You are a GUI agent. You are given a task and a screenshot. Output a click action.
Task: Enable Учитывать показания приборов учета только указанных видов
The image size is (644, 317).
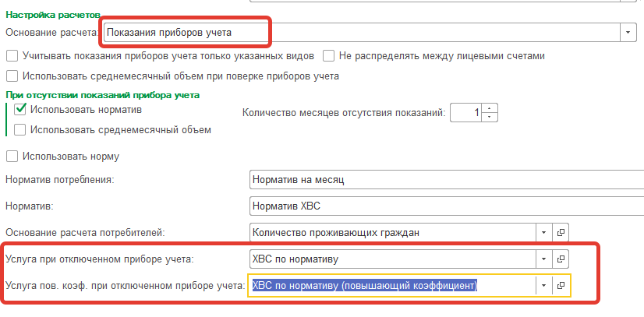(x=12, y=56)
